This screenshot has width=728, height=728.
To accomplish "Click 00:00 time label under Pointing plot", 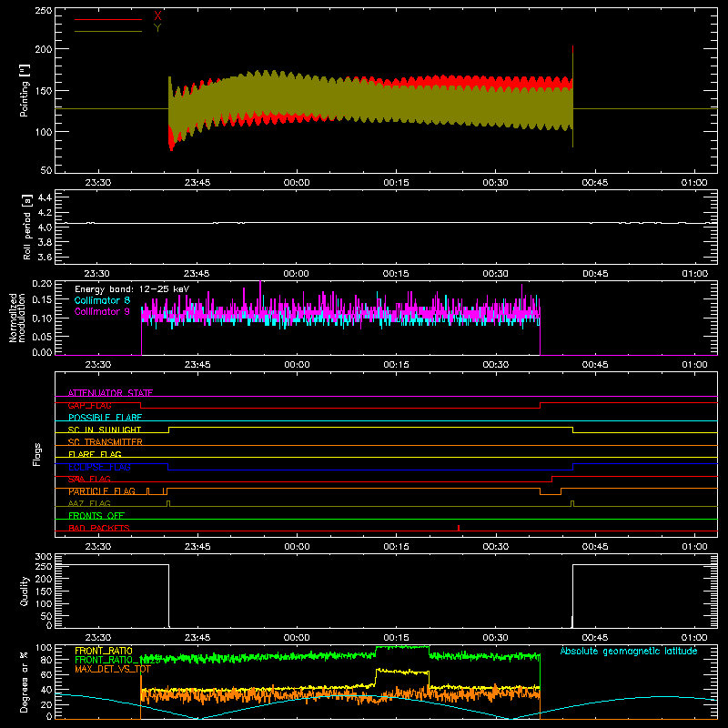I will (x=297, y=183).
